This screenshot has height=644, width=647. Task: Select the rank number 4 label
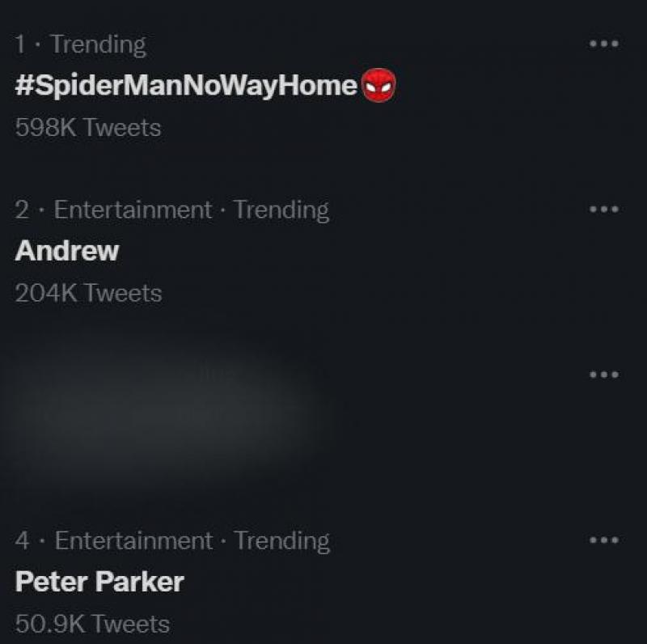(22, 540)
